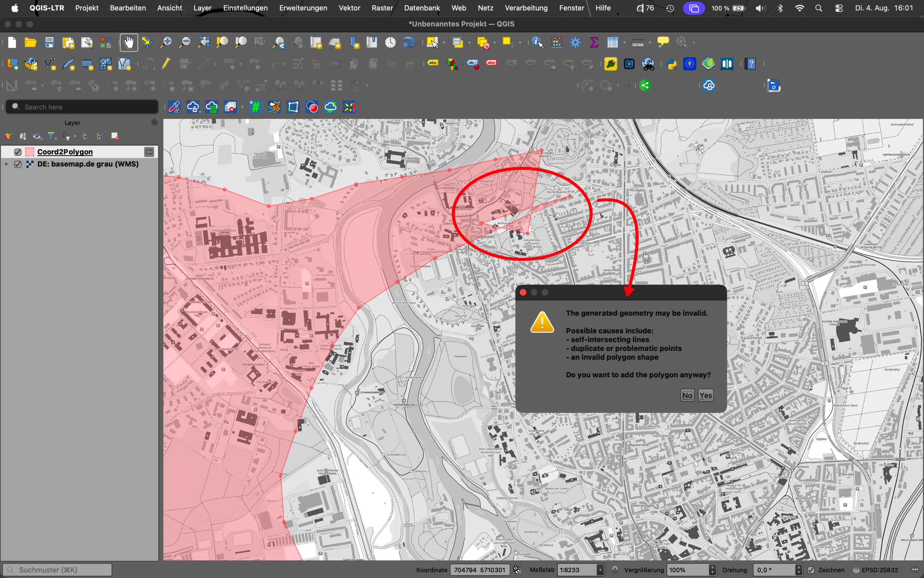Toggle visibility of Coord2Polygon layer
924x578 pixels.
18,152
